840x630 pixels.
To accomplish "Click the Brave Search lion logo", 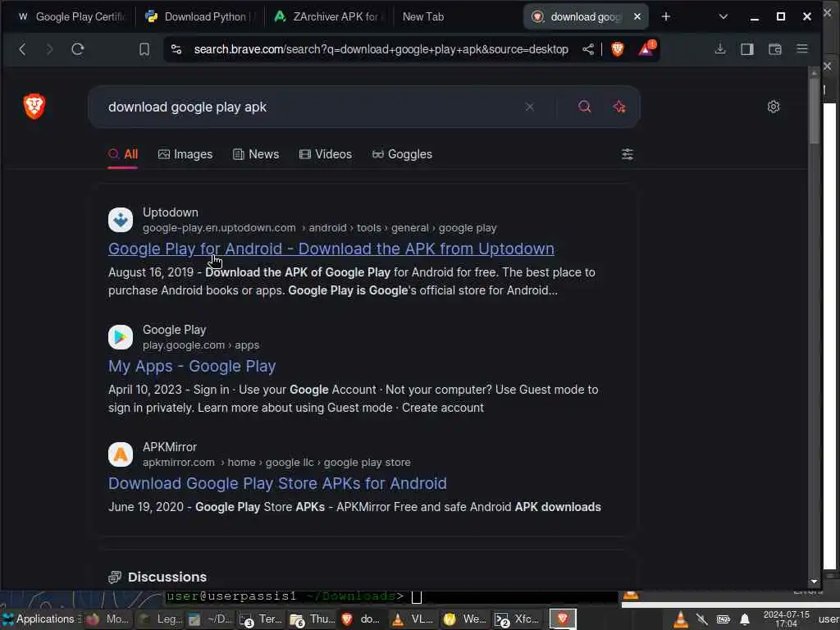I will (34, 106).
